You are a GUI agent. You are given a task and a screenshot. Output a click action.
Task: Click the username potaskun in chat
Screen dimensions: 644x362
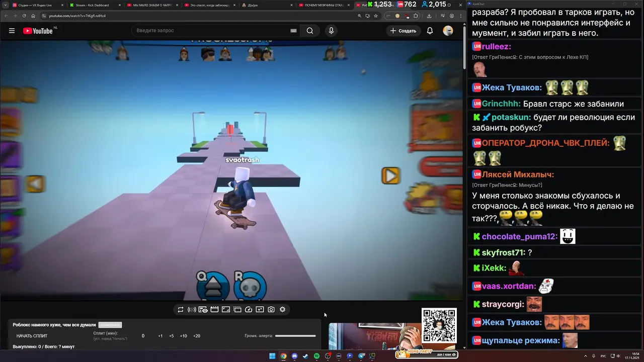[511, 117]
